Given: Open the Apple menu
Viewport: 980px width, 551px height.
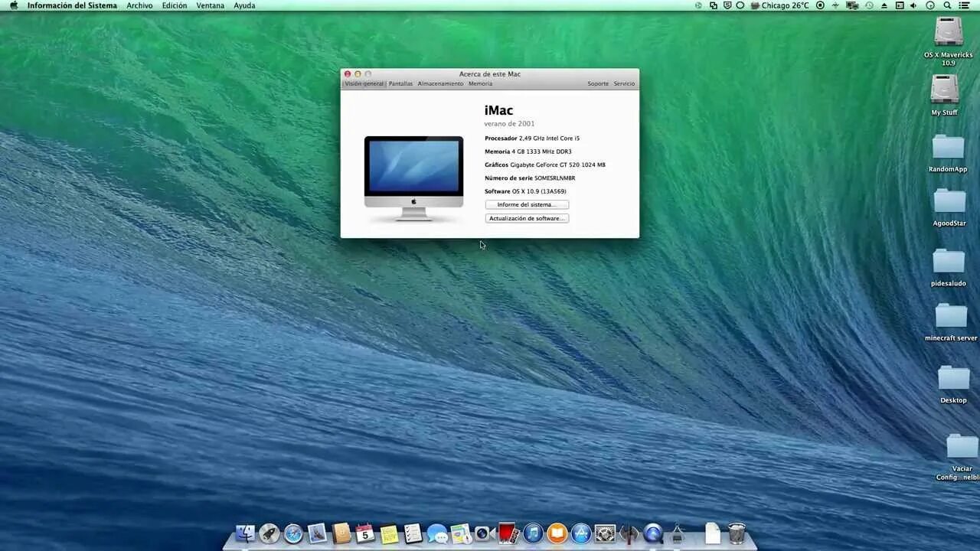Looking at the screenshot, I should [13, 5].
